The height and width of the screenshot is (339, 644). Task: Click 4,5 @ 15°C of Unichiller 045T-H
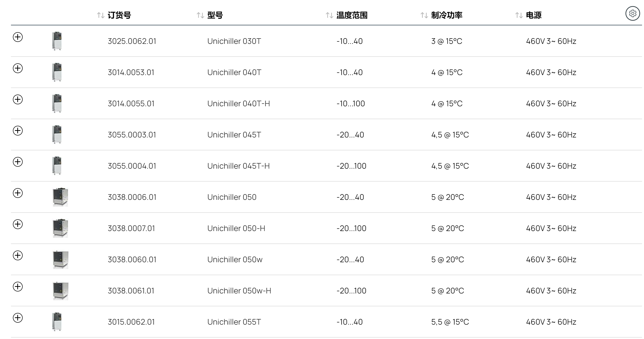point(450,166)
